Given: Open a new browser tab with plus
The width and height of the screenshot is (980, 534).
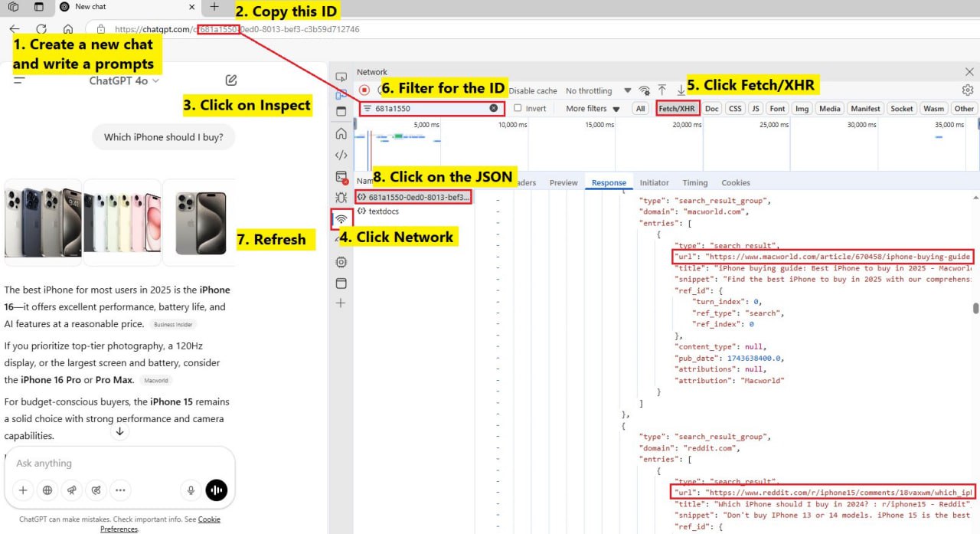Looking at the screenshot, I should coord(214,7).
